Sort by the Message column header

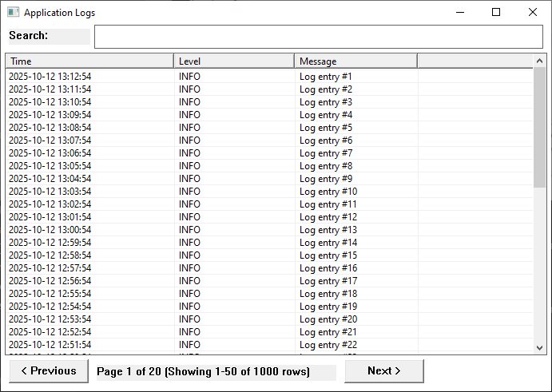coord(356,61)
